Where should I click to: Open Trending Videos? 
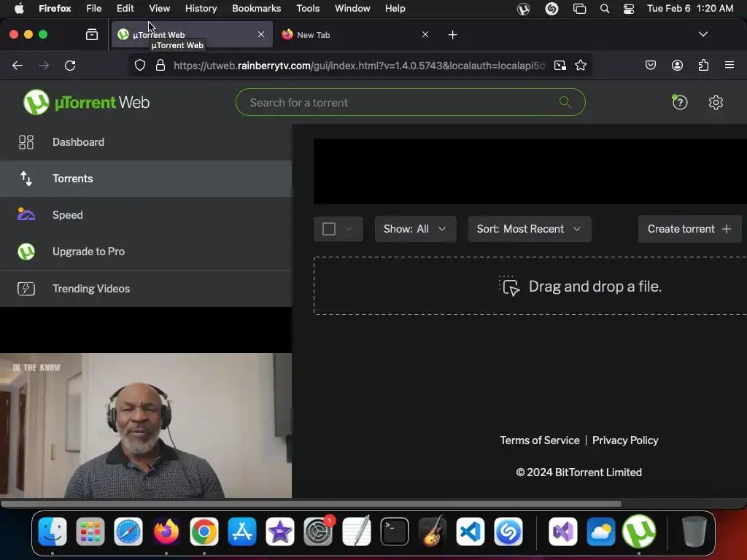(145, 289)
